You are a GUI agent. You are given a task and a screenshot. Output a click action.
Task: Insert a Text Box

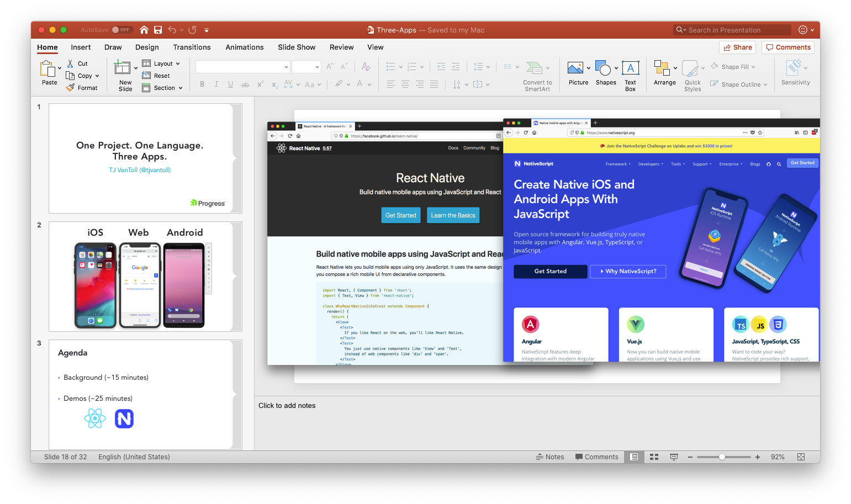[631, 76]
